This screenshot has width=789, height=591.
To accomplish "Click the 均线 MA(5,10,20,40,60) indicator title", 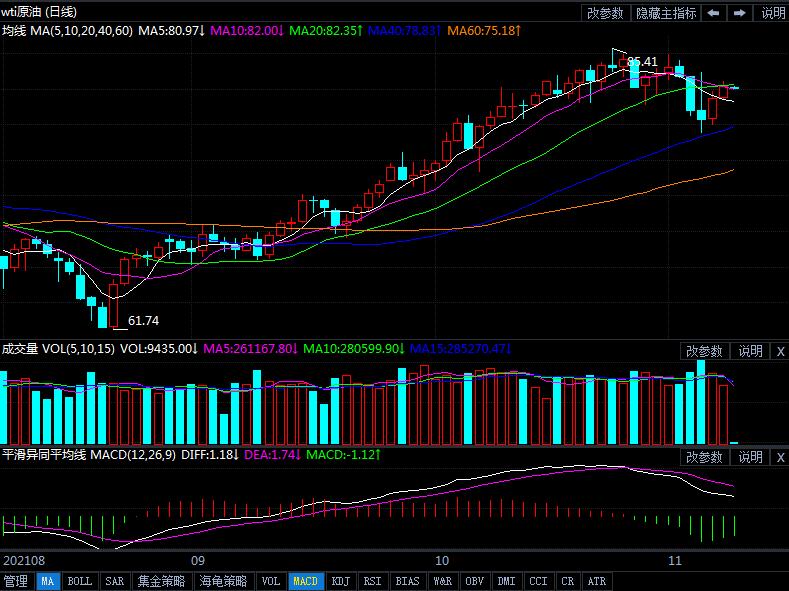I will click(67, 31).
